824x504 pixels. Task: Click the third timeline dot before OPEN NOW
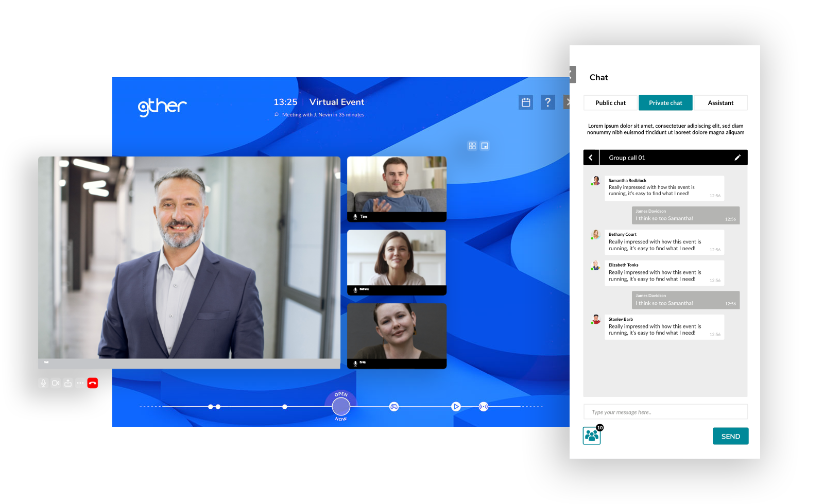click(x=285, y=407)
